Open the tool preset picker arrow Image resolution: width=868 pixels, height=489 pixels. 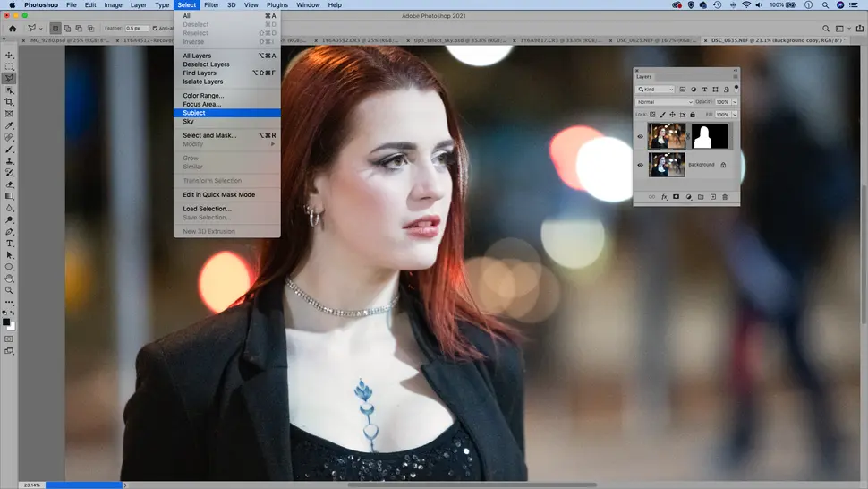point(40,29)
